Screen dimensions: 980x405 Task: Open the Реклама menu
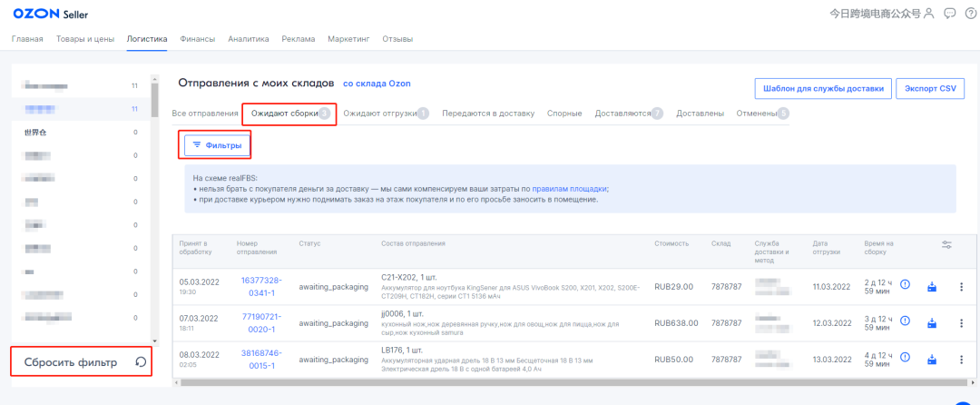(299, 39)
